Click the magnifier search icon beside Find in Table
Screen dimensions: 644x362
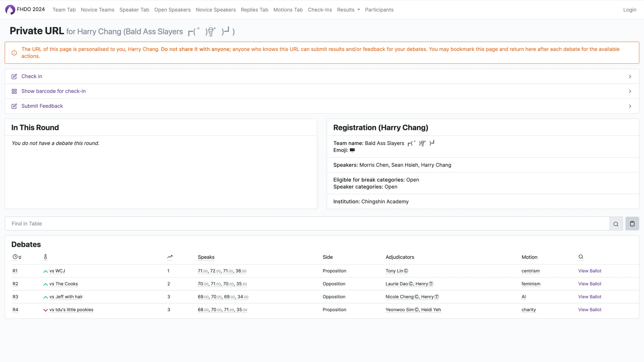(616, 224)
